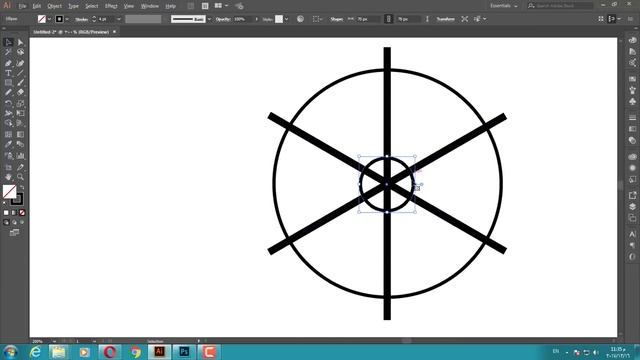Select the Rectangle shape tool
640x360 pixels.
(8, 83)
